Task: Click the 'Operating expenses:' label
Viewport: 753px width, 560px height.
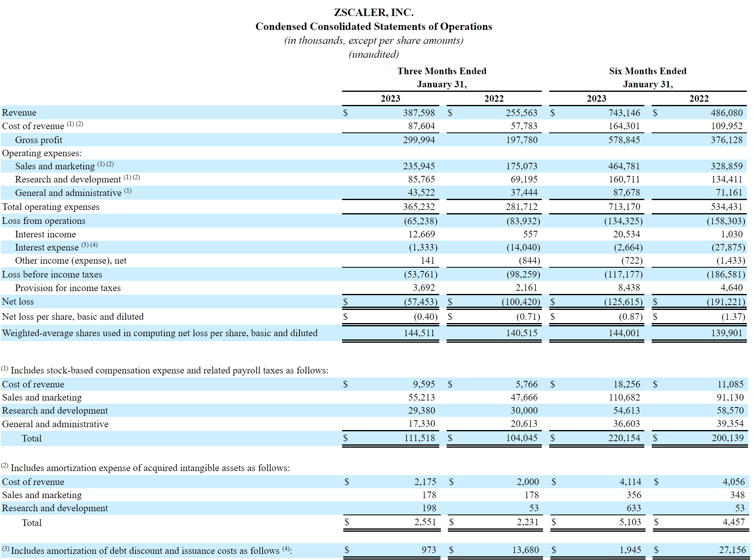Action: tap(42, 153)
